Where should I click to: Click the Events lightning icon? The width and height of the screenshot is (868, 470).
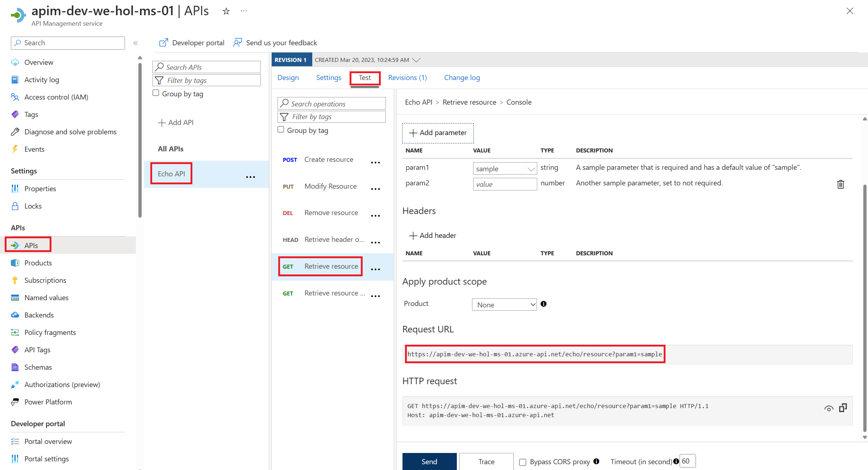(15, 149)
